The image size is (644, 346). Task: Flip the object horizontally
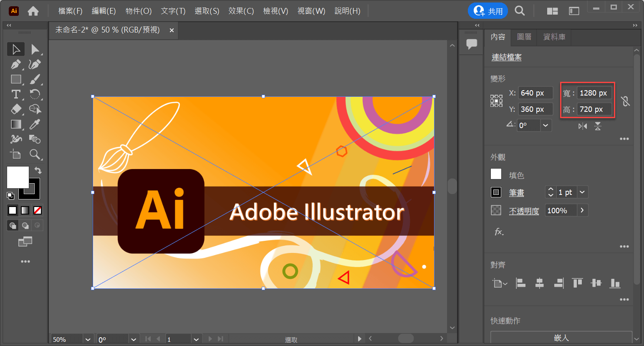click(x=583, y=126)
